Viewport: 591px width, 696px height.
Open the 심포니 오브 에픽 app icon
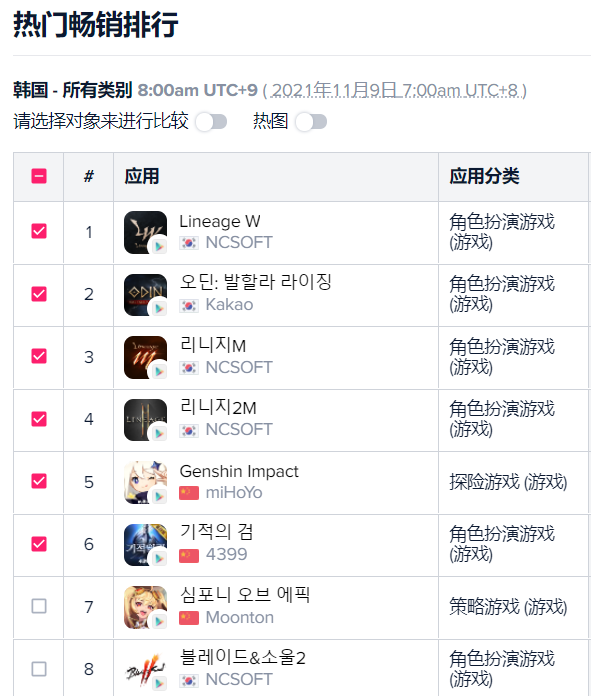tap(146, 608)
